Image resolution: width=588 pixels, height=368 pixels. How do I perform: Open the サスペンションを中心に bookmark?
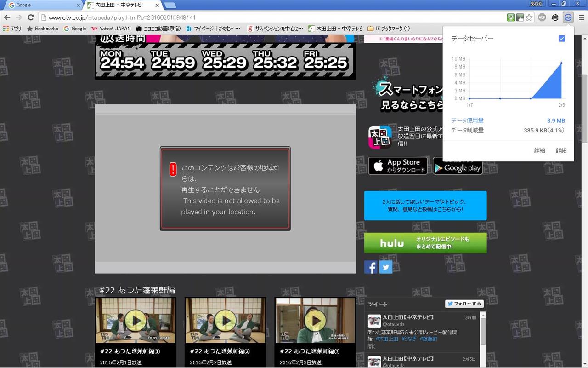tap(275, 29)
